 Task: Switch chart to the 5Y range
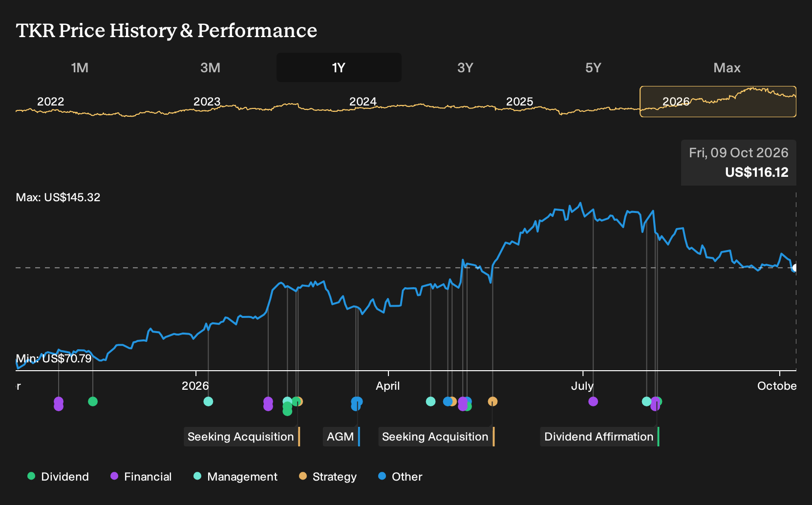(x=593, y=67)
